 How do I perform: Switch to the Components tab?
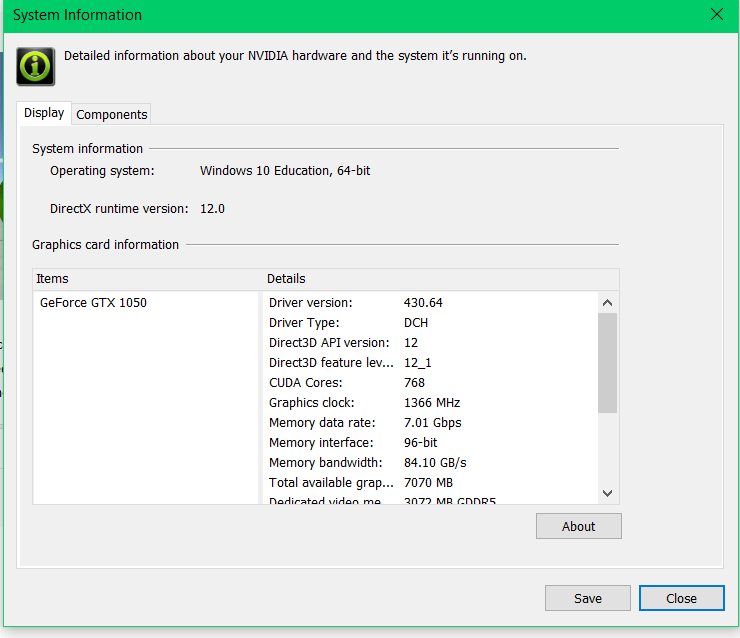tap(111, 114)
